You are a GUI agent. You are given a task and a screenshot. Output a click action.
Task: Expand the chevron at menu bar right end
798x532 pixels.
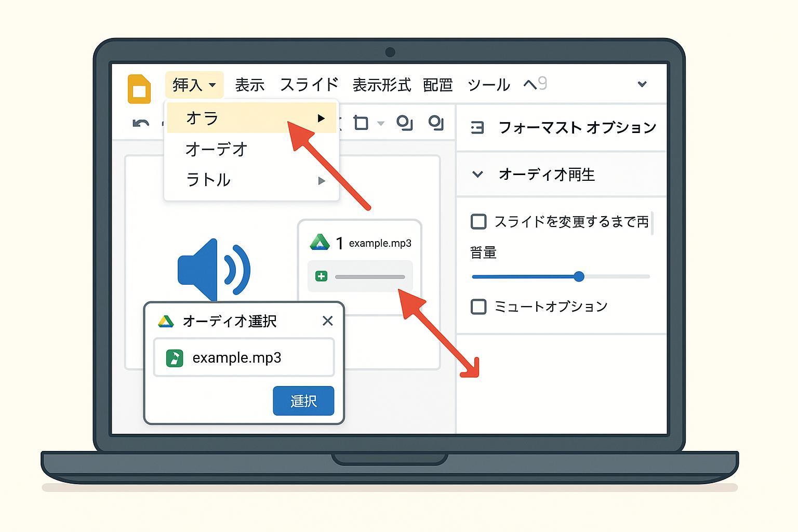tap(642, 84)
